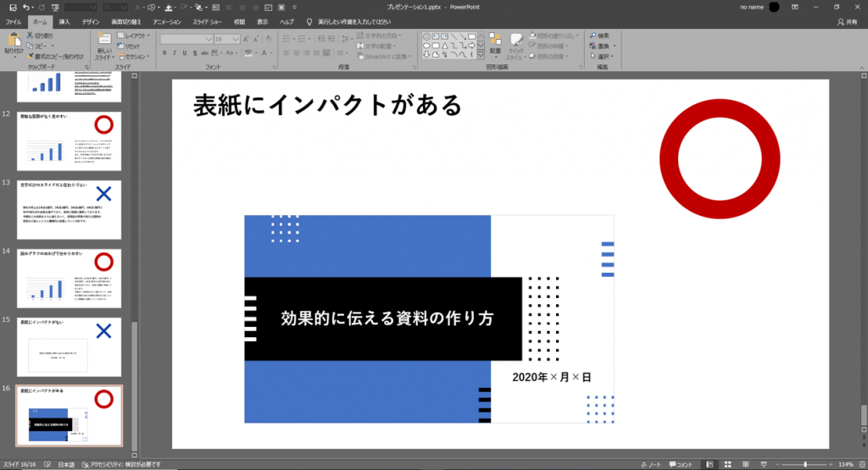
Task: Open the font name dropdown
Action: pyautogui.click(x=209, y=39)
